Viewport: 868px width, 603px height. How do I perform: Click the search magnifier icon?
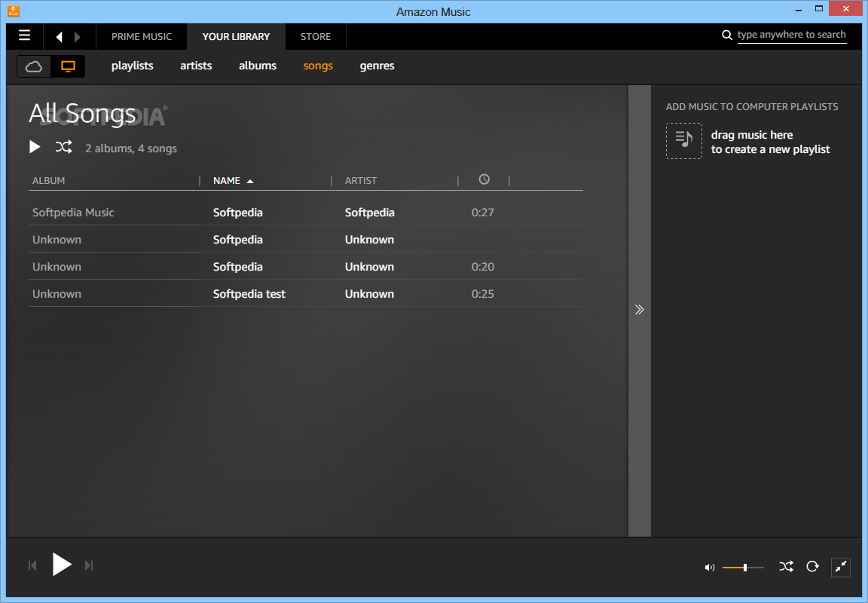point(727,35)
